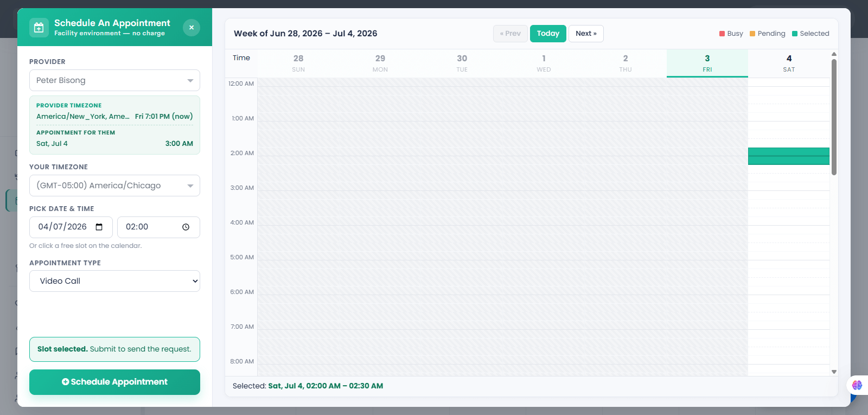Image resolution: width=868 pixels, height=415 pixels.
Task: Click the Week of Jun 28, 2026 title
Action: pos(305,34)
